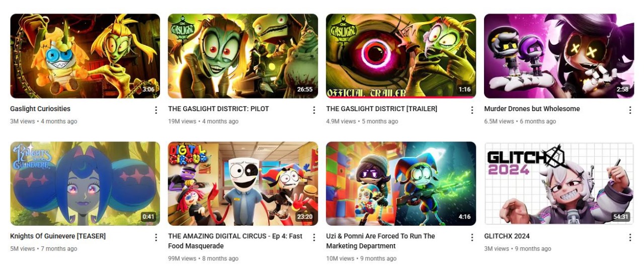Viewport: 644px width, 266px height.
Task: Play the Gaslight Curiosities video thumbnail
Action: point(85,56)
